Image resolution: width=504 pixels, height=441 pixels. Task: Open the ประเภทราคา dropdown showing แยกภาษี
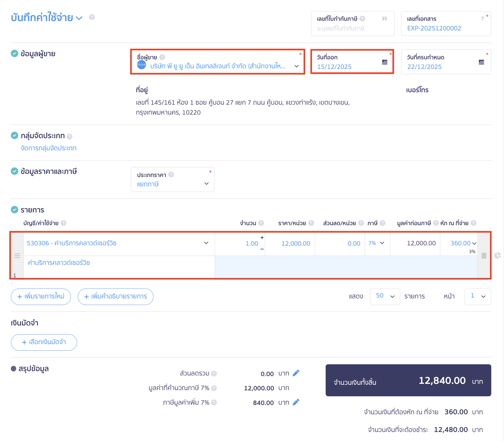click(206, 184)
